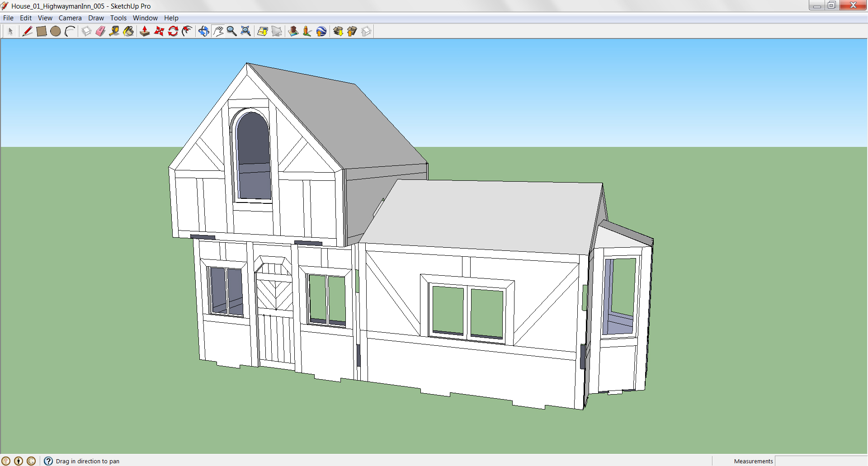Screen dimensions: 868x466
Task: Click the credits person status icon
Action: tap(19, 461)
